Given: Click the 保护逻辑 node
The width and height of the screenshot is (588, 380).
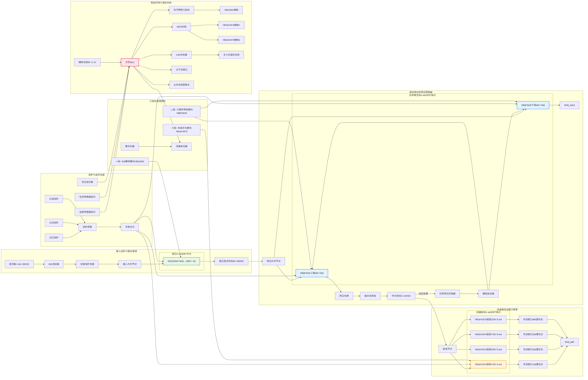Looking at the screenshot, I should (x=87, y=227).
